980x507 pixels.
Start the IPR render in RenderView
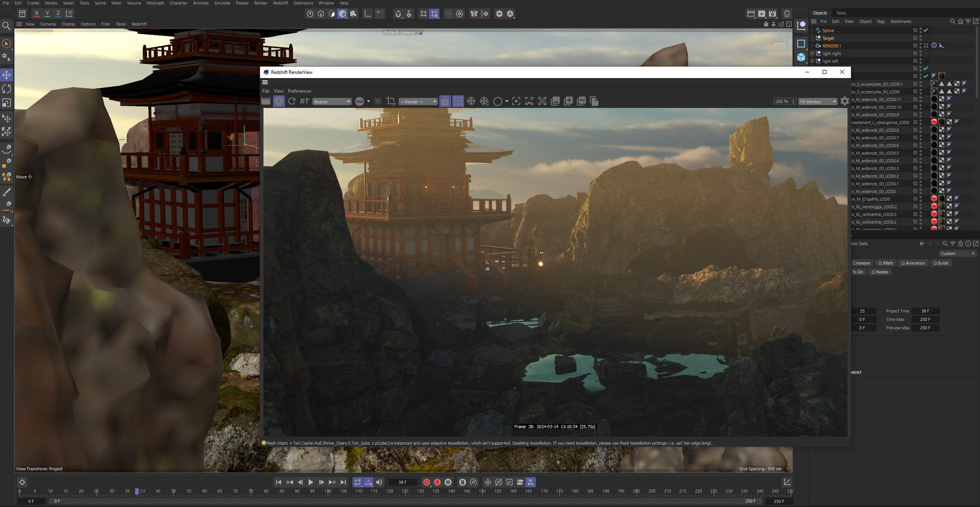[279, 101]
